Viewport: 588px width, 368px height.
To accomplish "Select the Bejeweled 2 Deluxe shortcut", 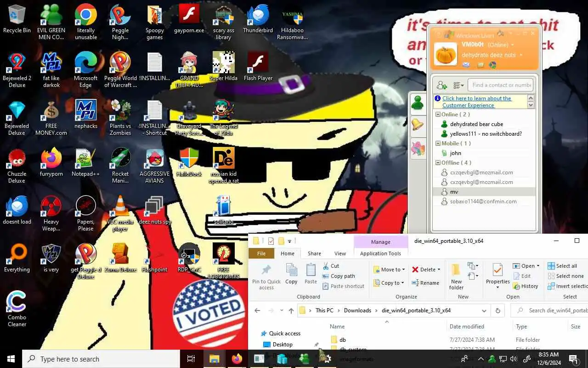I will pos(17,70).
